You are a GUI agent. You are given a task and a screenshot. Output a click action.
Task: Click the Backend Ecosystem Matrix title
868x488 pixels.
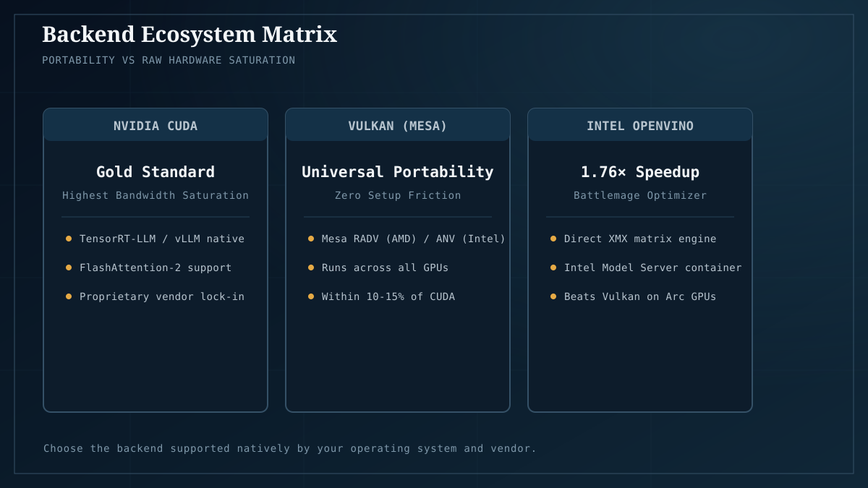click(190, 34)
